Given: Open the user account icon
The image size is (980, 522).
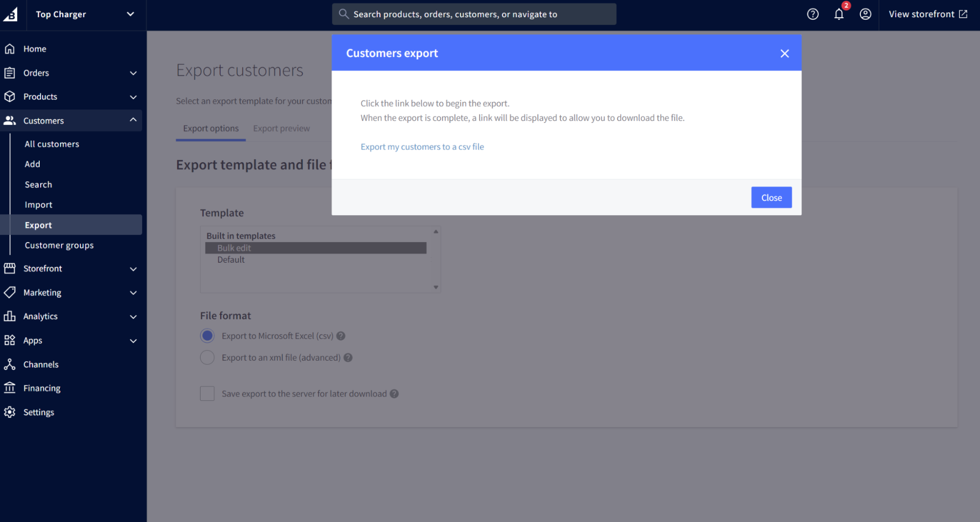Looking at the screenshot, I should [x=865, y=14].
